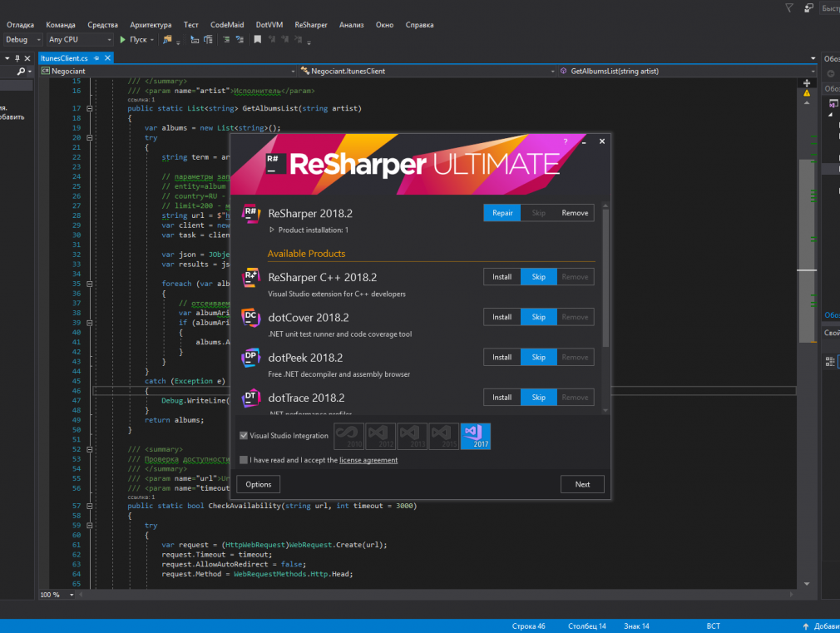The width and height of the screenshot is (840, 633).
Task: Click Repair for ReSharper 2018.2
Action: 502,213
